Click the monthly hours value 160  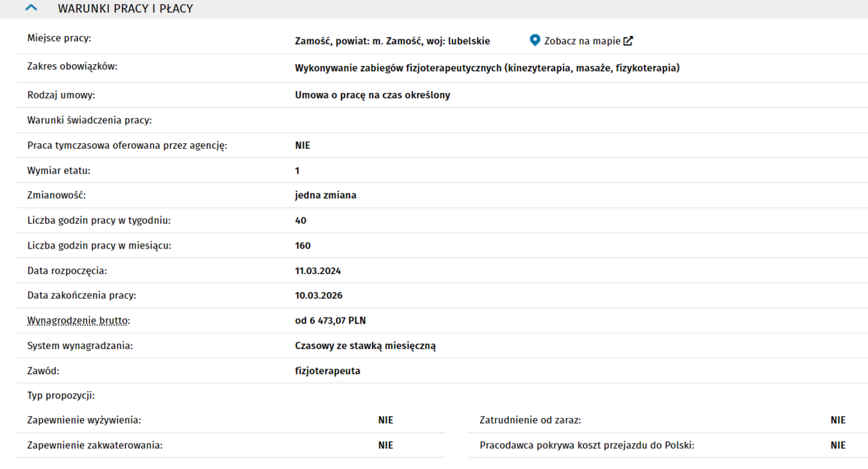pos(302,245)
